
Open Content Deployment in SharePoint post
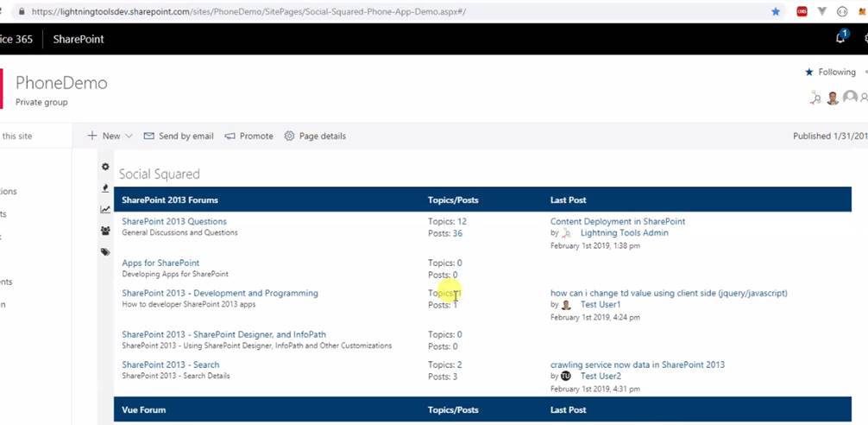point(618,221)
